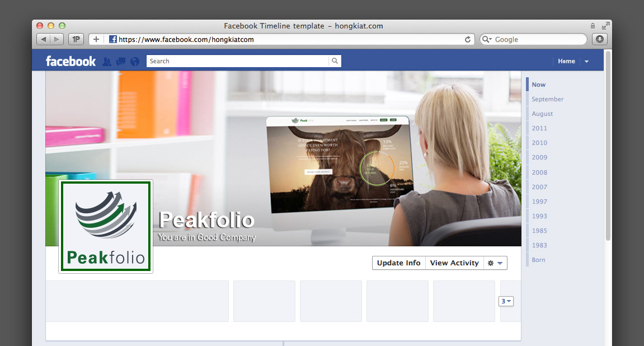Click the Facebook favicon in address bar

coord(112,39)
